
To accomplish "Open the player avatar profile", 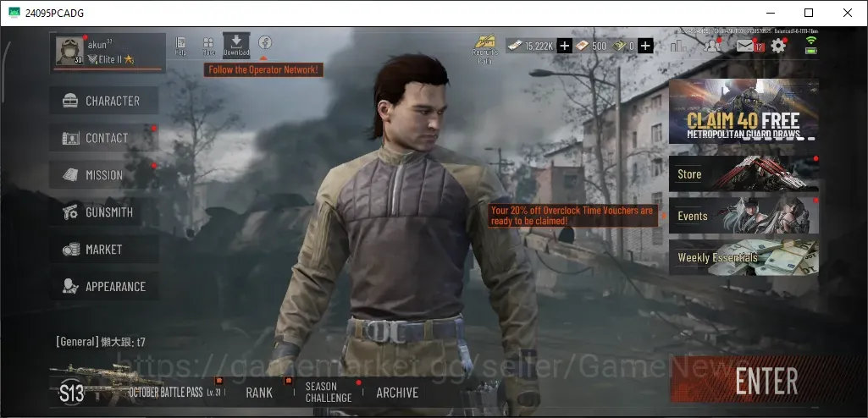I will [69, 52].
